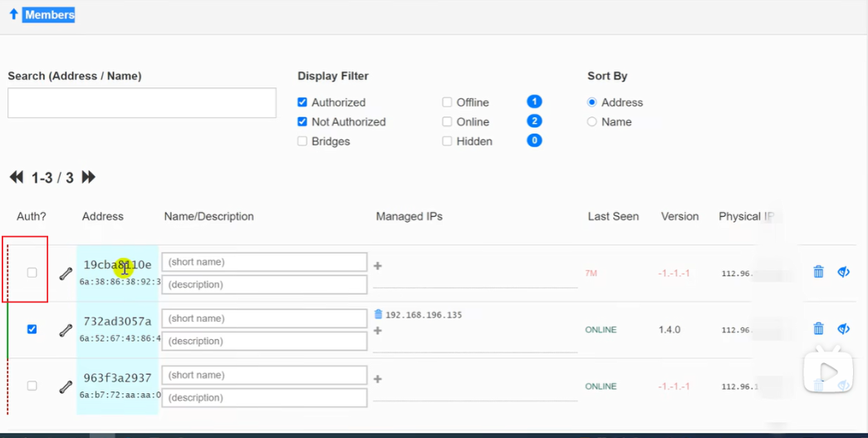
Task: Open wrench settings for member 732ad3057a
Action: [x=66, y=331]
